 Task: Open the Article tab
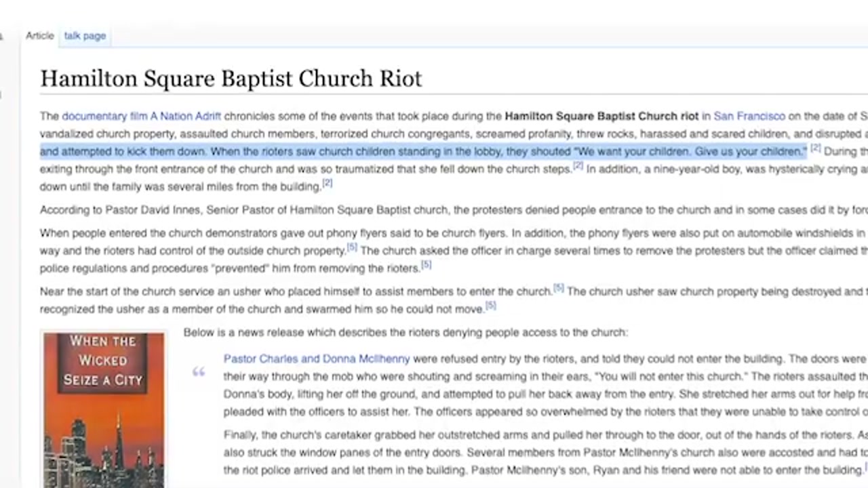[x=39, y=36]
